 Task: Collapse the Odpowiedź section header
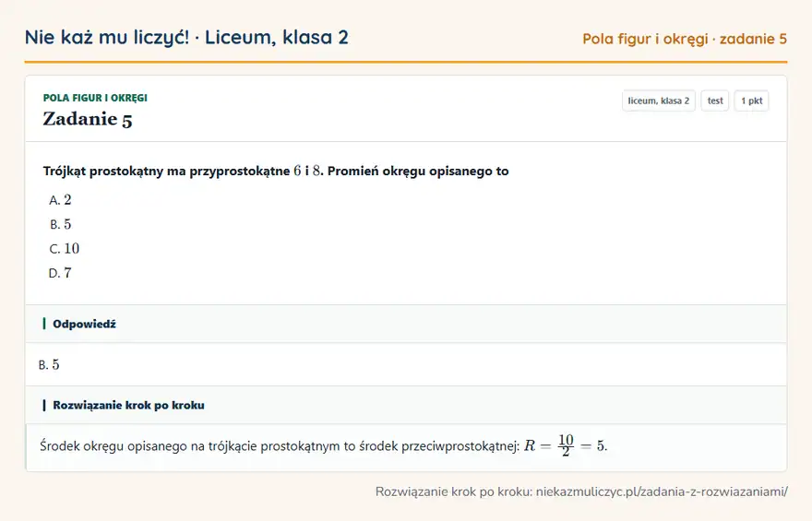(x=406, y=324)
